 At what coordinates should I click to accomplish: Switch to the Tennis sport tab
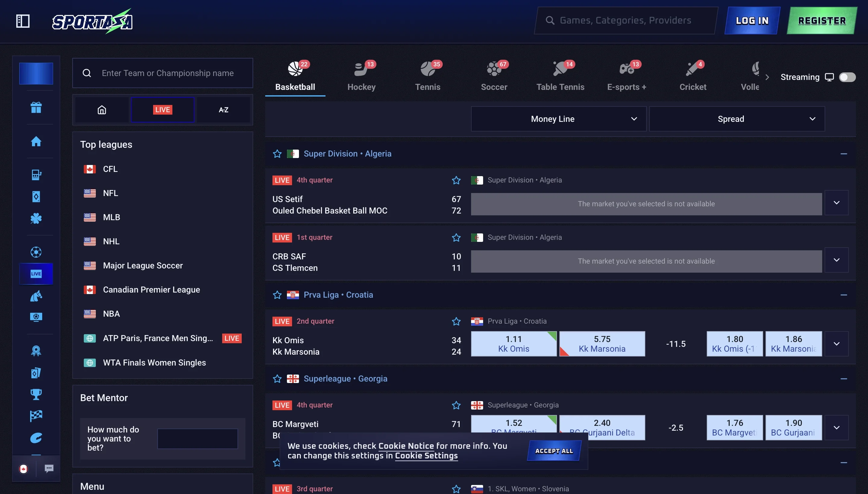[x=428, y=75]
